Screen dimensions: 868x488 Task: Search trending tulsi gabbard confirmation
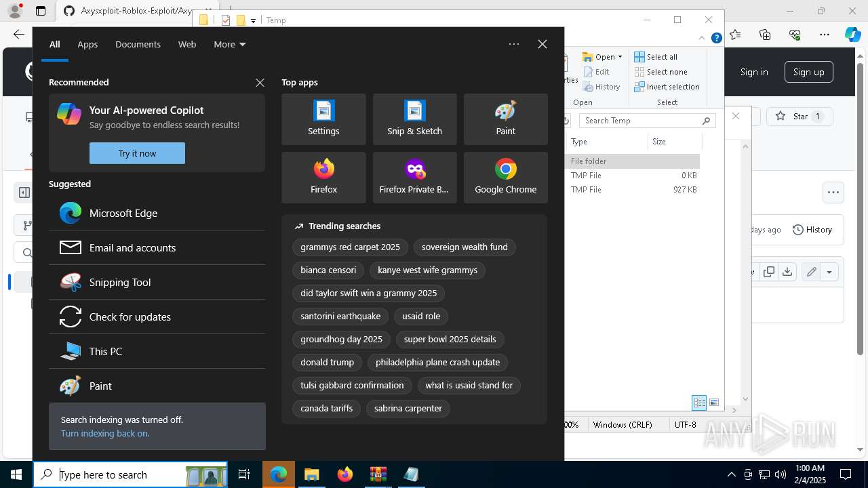352,385
